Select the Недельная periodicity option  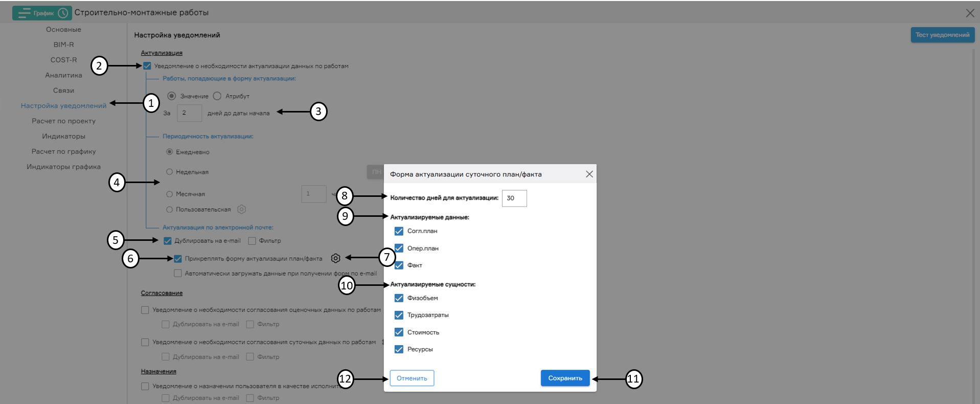point(169,172)
